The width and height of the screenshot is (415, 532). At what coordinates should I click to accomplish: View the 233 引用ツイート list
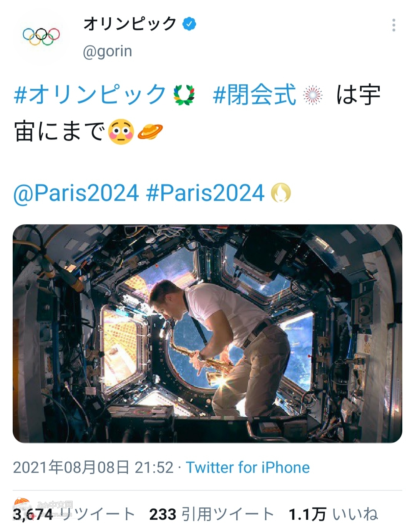pyautogui.click(x=212, y=514)
